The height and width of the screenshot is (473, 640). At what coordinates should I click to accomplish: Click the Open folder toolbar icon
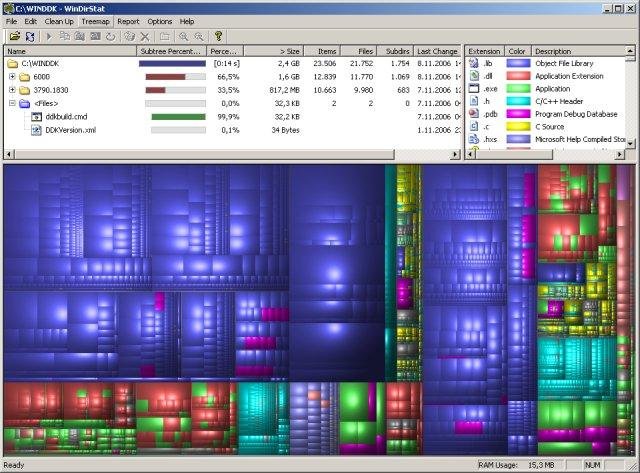tap(15, 36)
